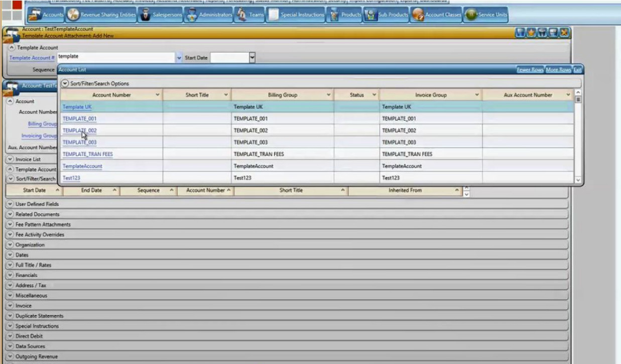Select the Teams toolbar icon
The image size is (621, 364).
point(250,15)
